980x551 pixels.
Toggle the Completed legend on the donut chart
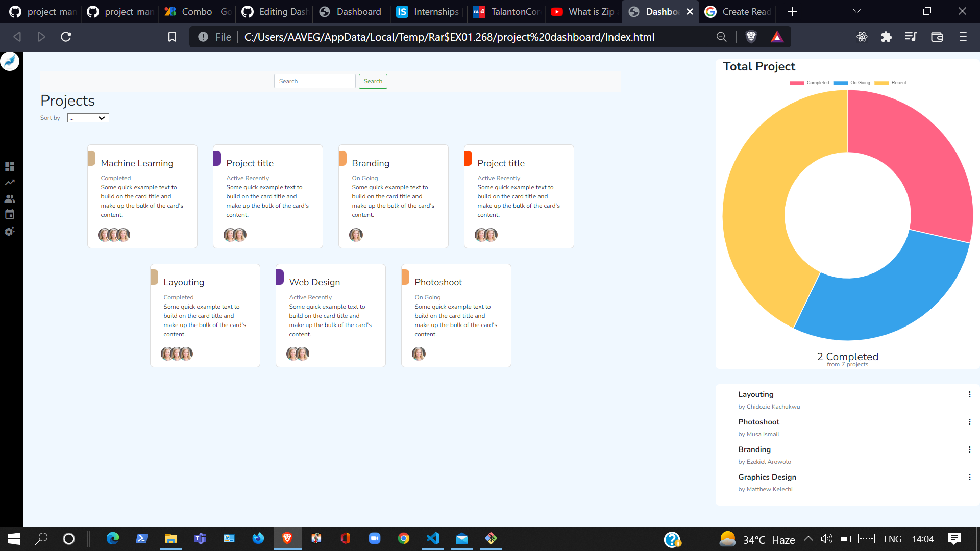[818, 83]
